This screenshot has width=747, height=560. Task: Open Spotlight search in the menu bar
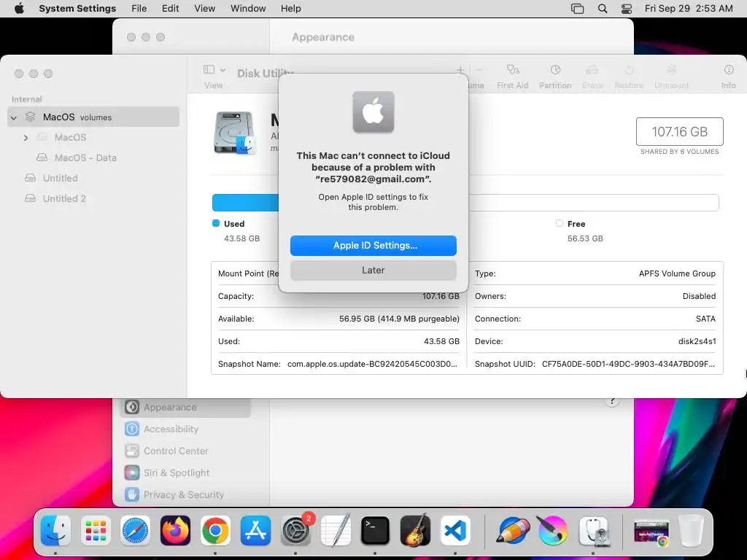[602, 9]
